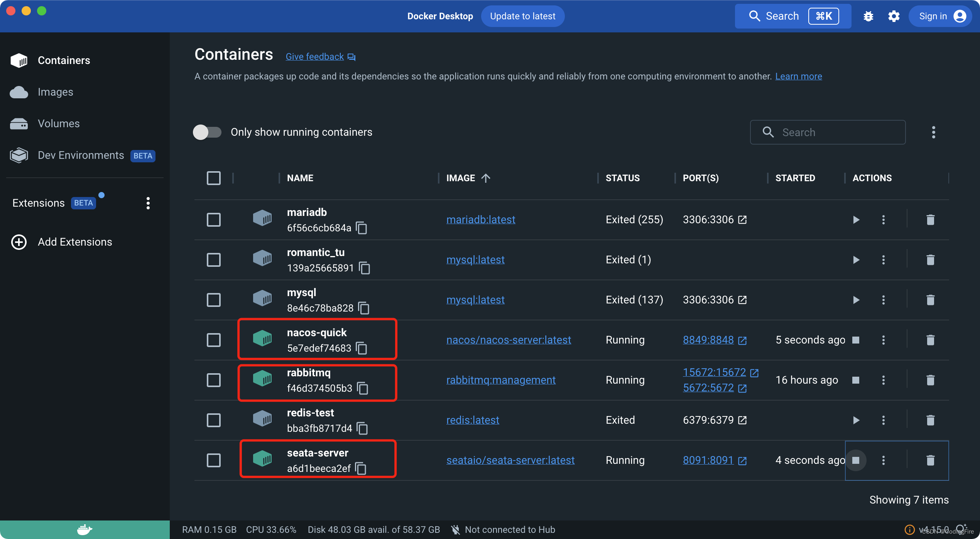This screenshot has width=980, height=539.
Task: Copy redis-test container ID bba3fb8717d4
Action: pyautogui.click(x=362, y=428)
